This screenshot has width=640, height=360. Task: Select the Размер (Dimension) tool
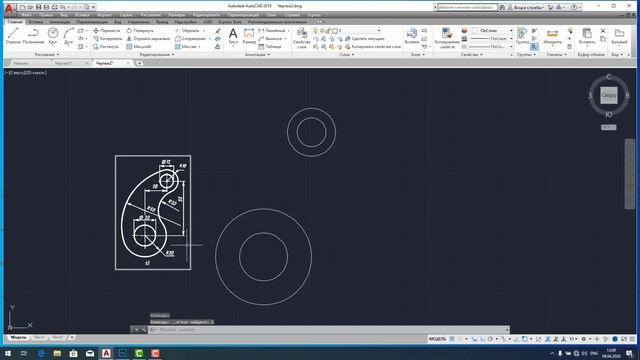[249, 36]
